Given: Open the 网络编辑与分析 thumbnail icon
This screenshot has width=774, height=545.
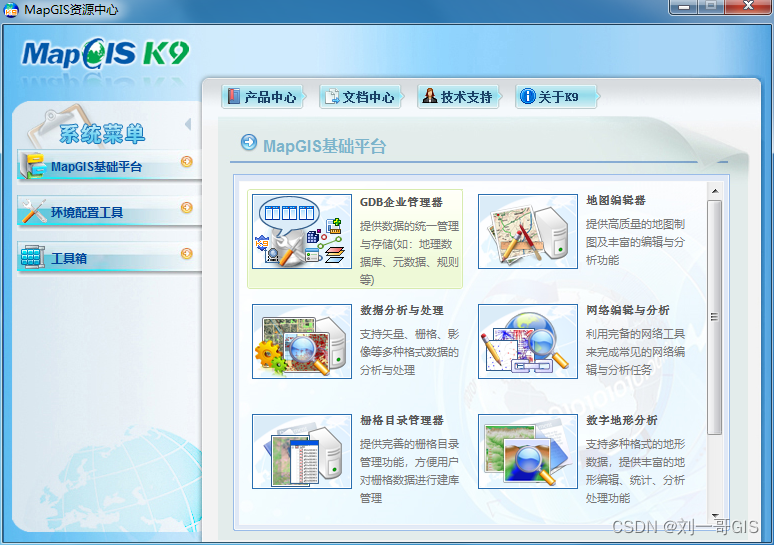Looking at the screenshot, I should tap(528, 342).
